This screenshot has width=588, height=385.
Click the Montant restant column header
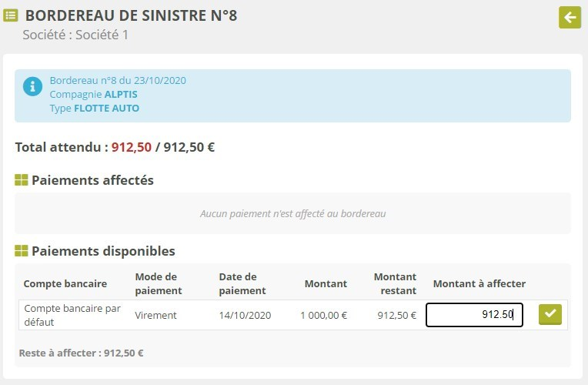[395, 283]
